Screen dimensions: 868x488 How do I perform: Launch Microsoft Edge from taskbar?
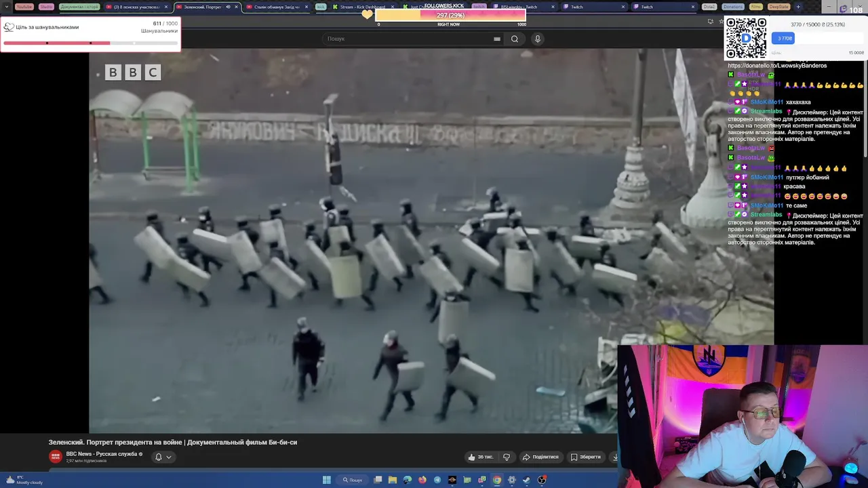tap(408, 480)
